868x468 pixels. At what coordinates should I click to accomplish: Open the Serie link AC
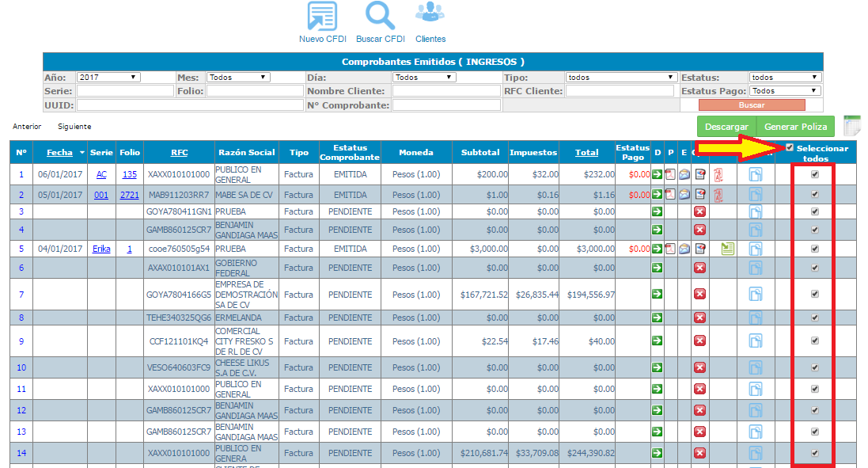pos(101,174)
